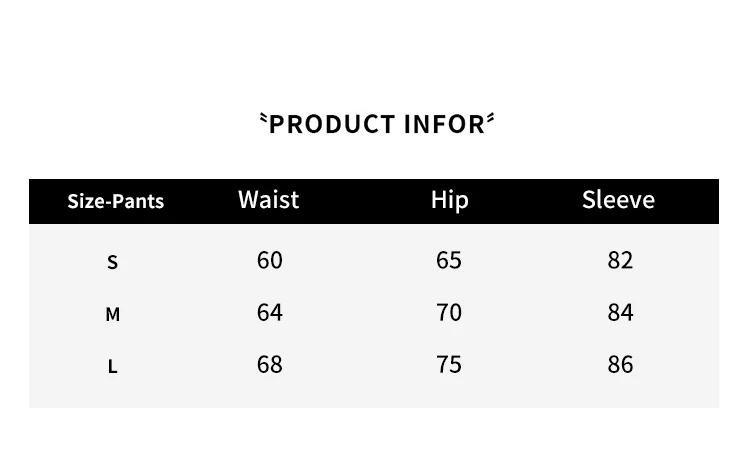Pick the waist value 64

click(x=270, y=313)
